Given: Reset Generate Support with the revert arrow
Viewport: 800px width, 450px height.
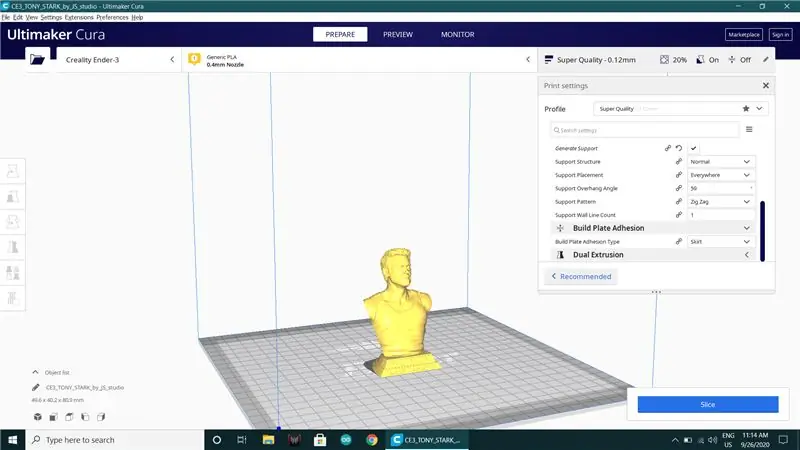Looking at the screenshot, I should pos(679,148).
